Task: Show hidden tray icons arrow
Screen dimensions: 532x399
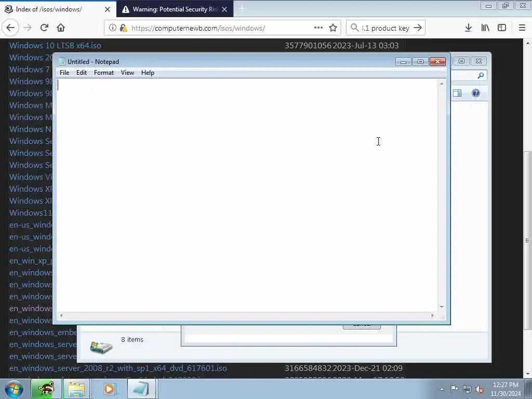Action: [x=442, y=389]
